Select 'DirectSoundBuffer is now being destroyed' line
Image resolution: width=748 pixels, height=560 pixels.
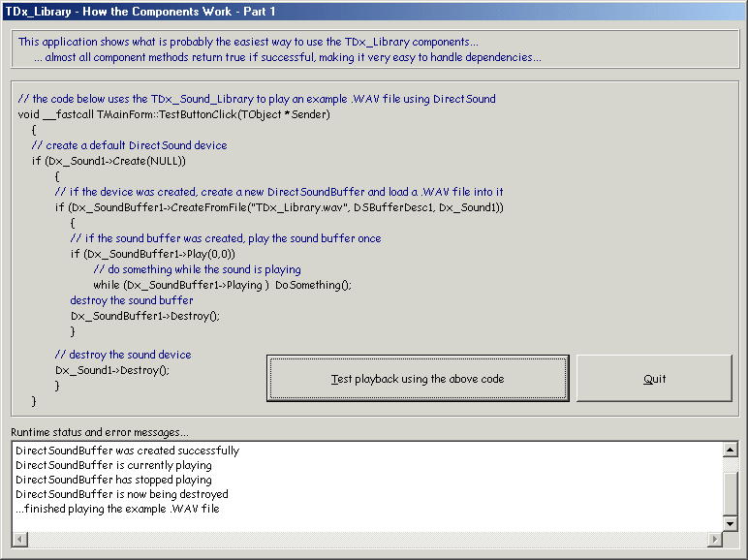pyautogui.click(x=122, y=494)
